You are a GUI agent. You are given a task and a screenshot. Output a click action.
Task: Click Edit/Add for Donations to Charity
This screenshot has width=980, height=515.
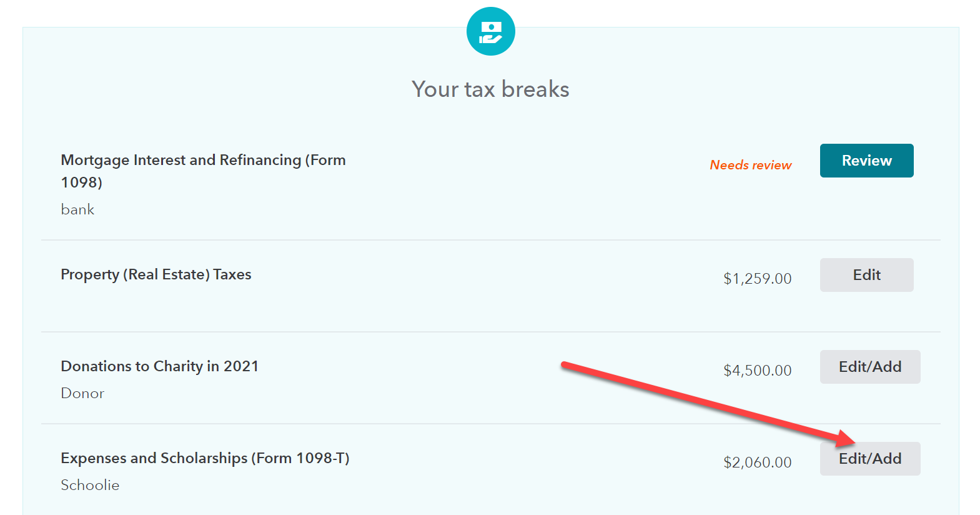870,367
